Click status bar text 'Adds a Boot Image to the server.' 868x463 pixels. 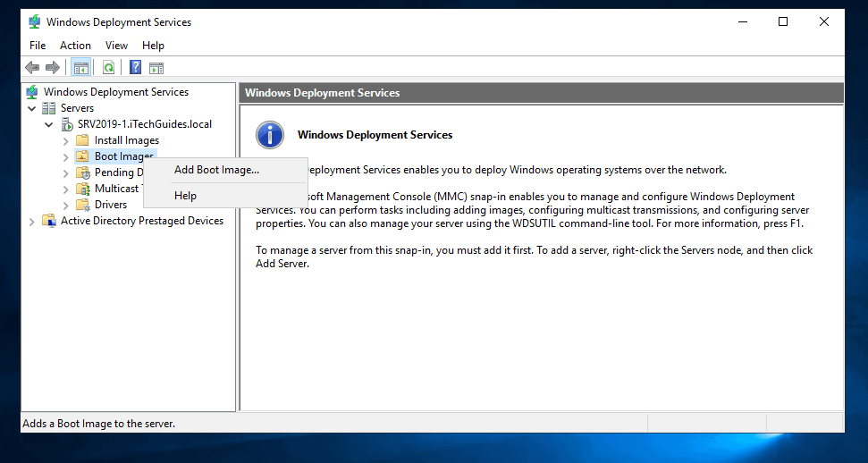pos(99,424)
